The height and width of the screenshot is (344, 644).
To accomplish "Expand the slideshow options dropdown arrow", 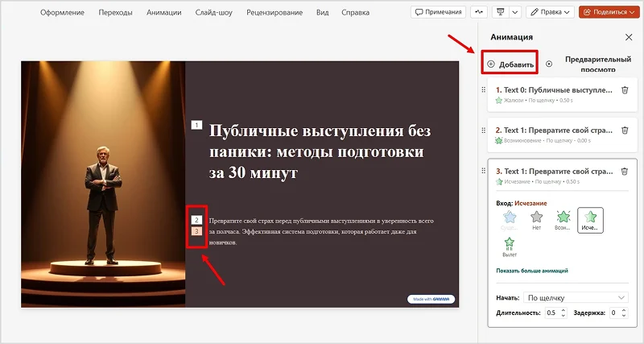I will tap(515, 12).
